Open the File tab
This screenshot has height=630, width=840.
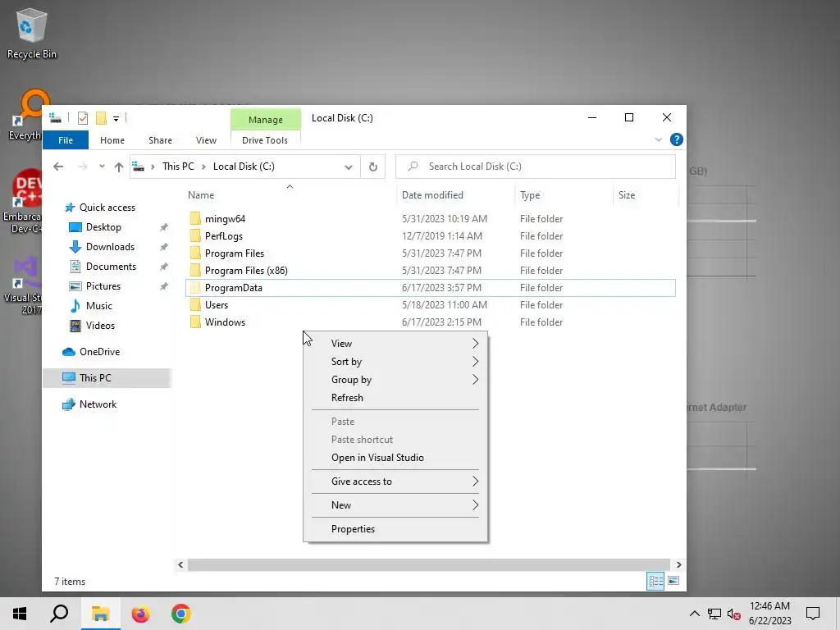click(66, 140)
